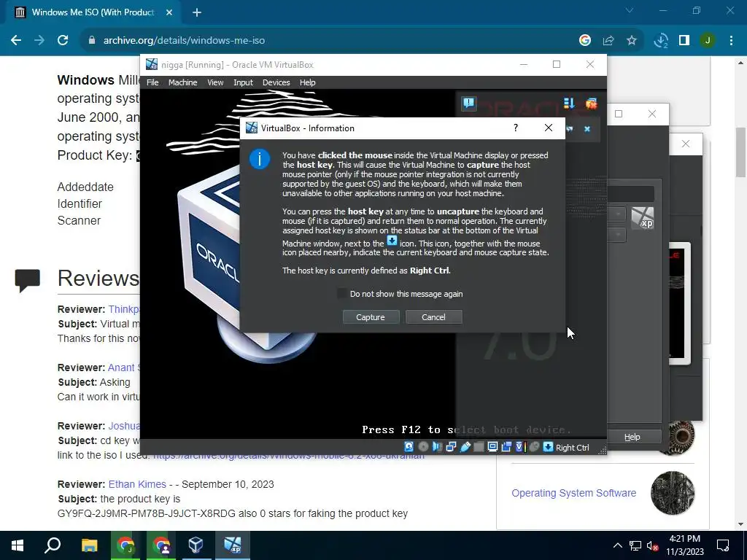The image size is (747, 560).
Task: Click the padlock site info icon
Action: [x=92, y=41]
